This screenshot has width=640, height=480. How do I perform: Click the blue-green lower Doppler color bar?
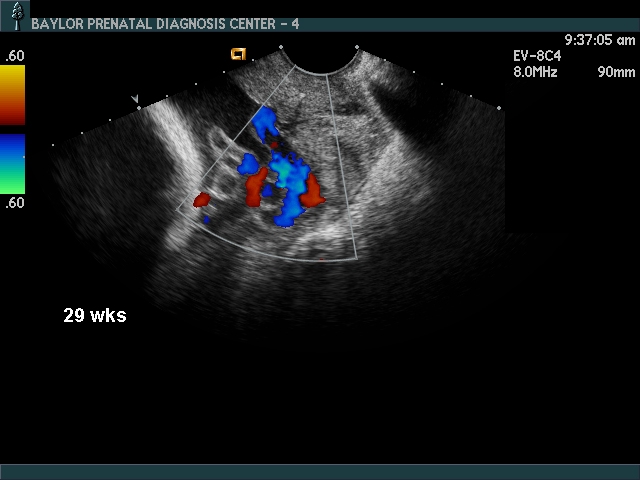coord(12,164)
